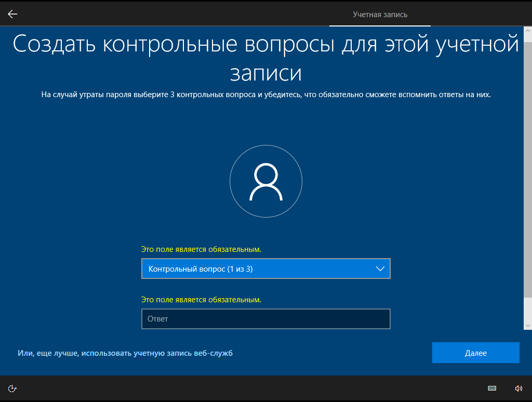The image size is (532, 402).
Task: Open the volume speaker icon
Action: tap(518, 388)
